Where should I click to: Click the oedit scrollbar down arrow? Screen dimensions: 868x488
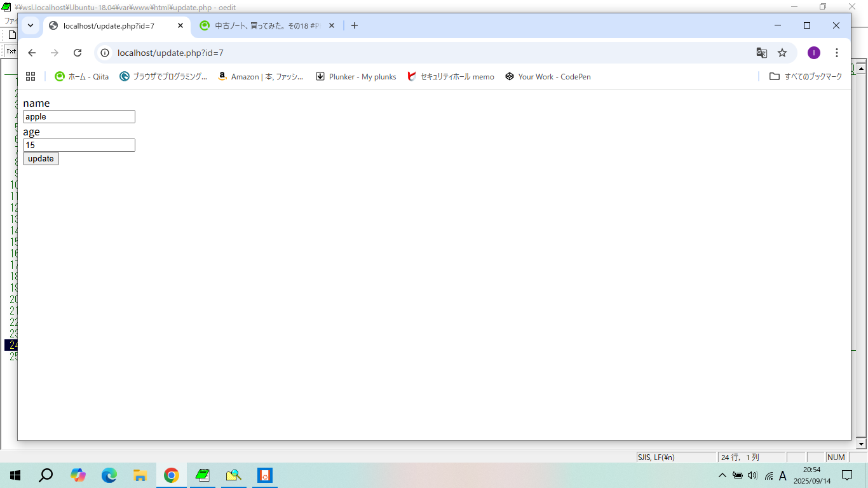point(862,444)
